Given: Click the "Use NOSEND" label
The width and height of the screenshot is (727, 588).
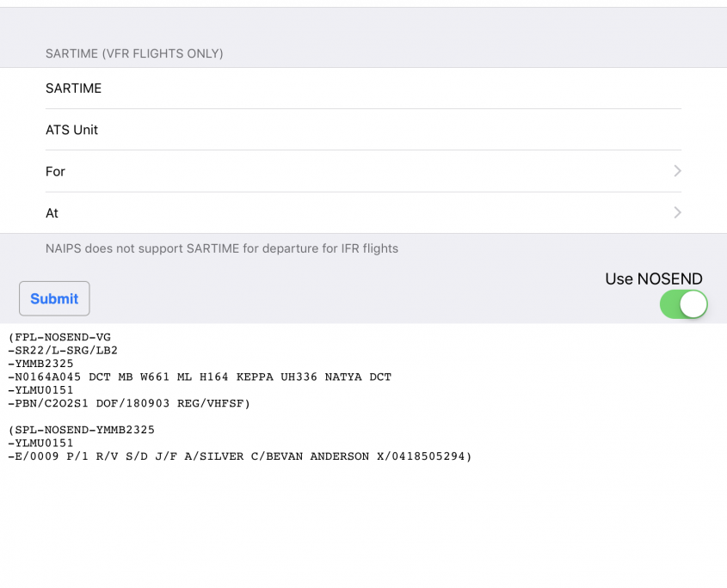Looking at the screenshot, I should coord(654,279).
